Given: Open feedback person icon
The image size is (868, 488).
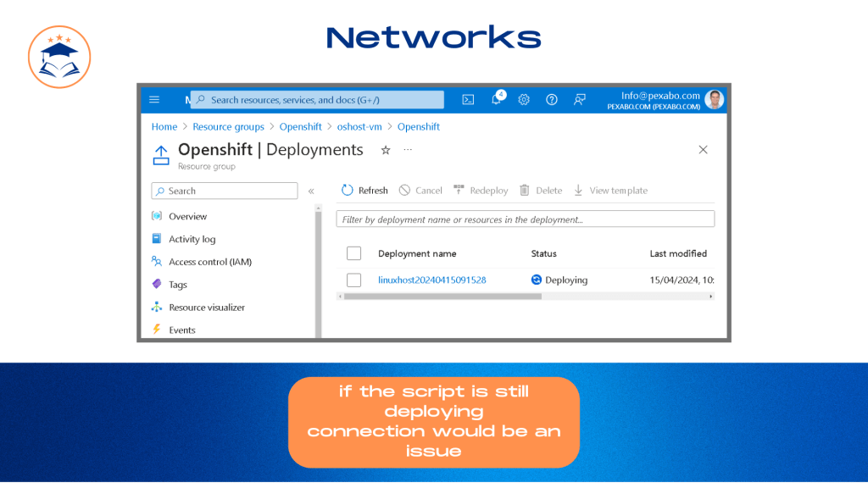Looking at the screenshot, I should [580, 100].
